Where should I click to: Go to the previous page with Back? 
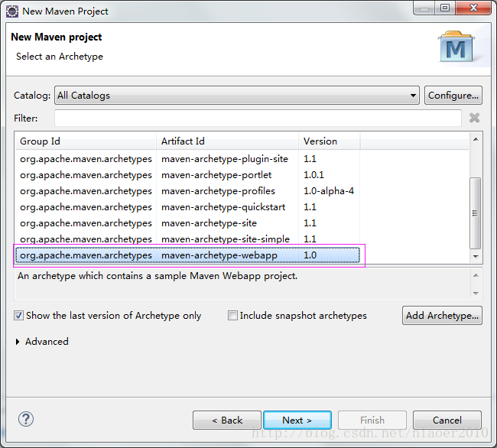[227, 420]
